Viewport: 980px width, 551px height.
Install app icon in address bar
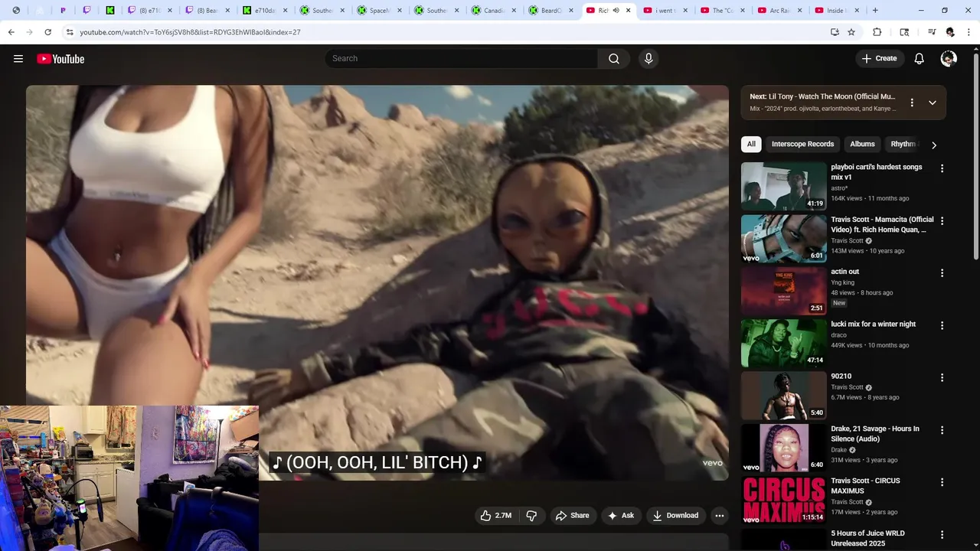(x=835, y=32)
